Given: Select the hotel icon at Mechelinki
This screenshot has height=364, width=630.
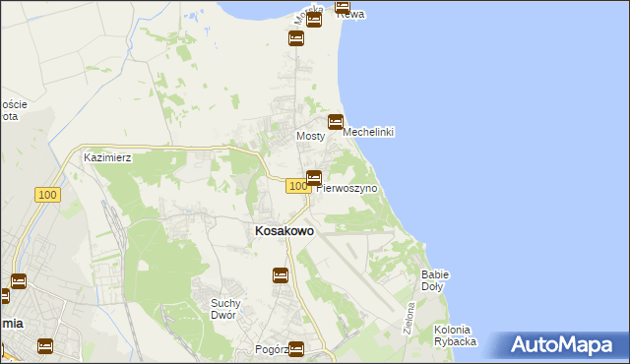Looking at the screenshot, I should click(x=336, y=122).
